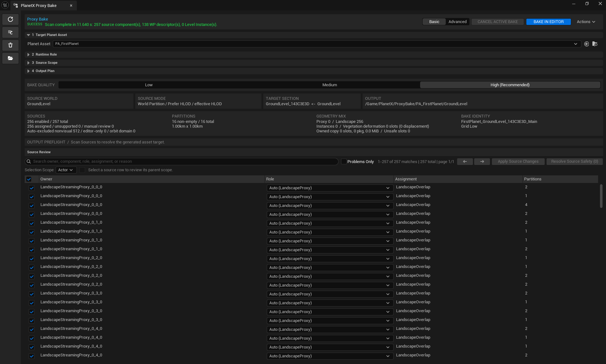Expand the 4 Output Plan section

[28, 71]
